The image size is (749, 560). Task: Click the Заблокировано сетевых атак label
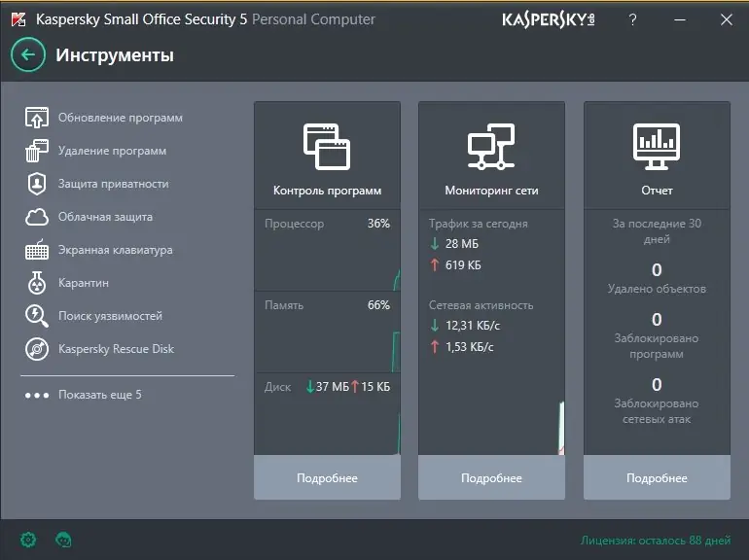pos(657,411)
